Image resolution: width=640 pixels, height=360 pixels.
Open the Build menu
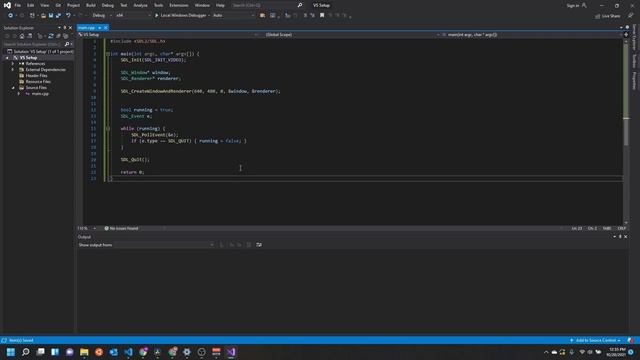tap(91, 5)
